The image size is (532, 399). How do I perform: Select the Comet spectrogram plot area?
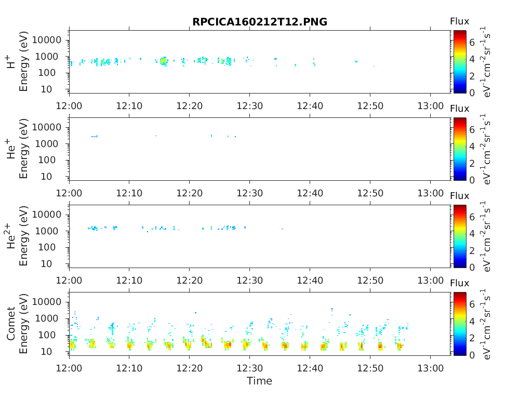(x=260, y=324)
